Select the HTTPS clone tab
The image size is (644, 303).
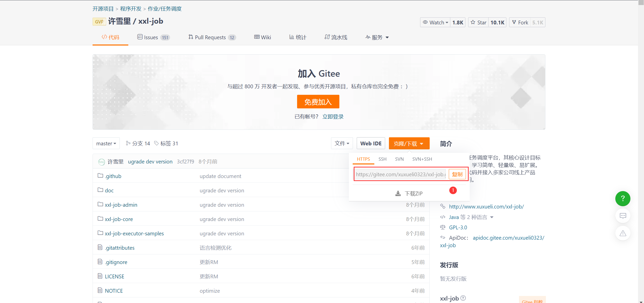364,159
